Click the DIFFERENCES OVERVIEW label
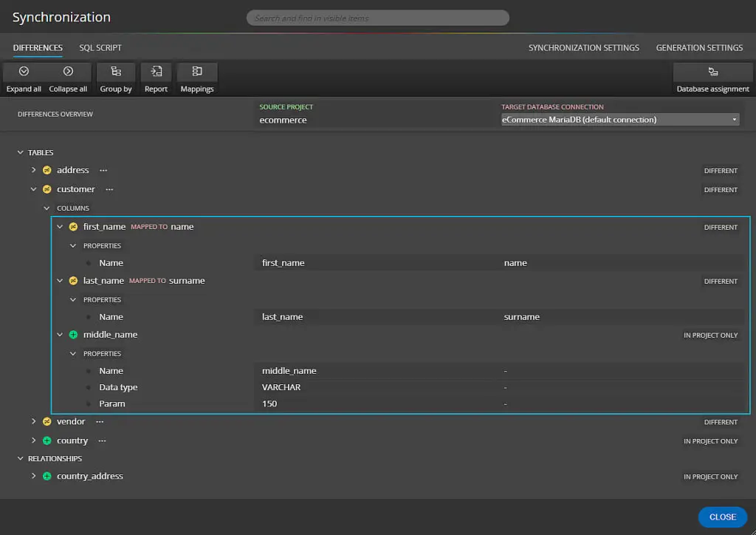 click(55, 115)
